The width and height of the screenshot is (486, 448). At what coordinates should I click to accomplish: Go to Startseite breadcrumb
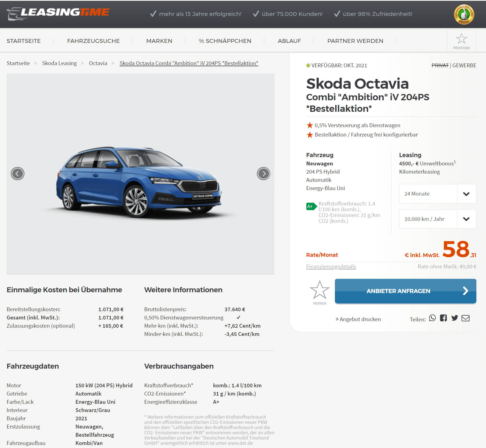[x=18, y=63]
